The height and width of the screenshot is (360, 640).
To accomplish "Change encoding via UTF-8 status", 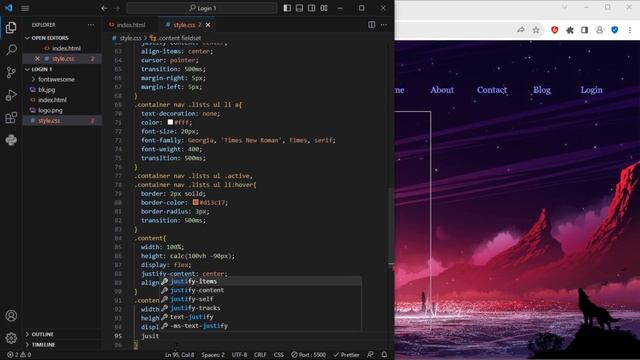I will click(239, 355).
